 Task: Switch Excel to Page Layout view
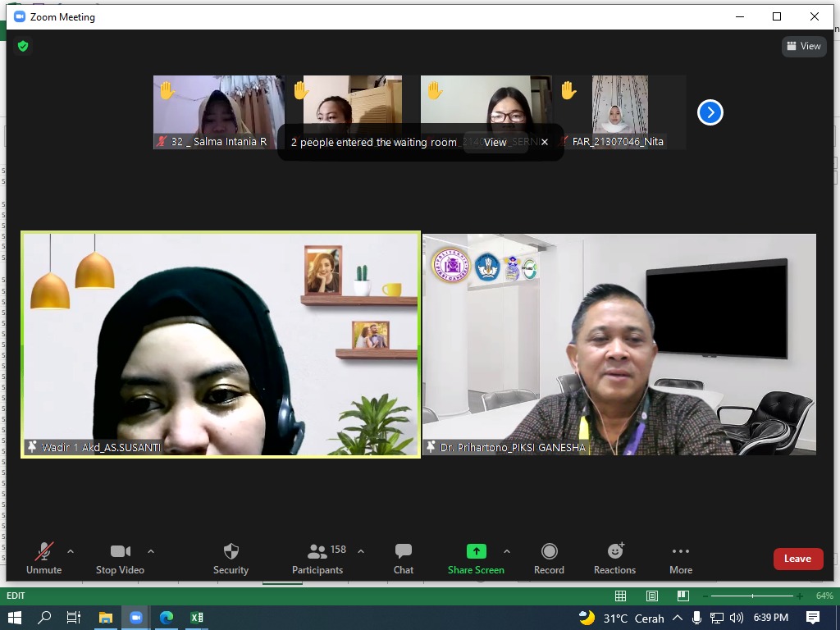coord(652,596)
